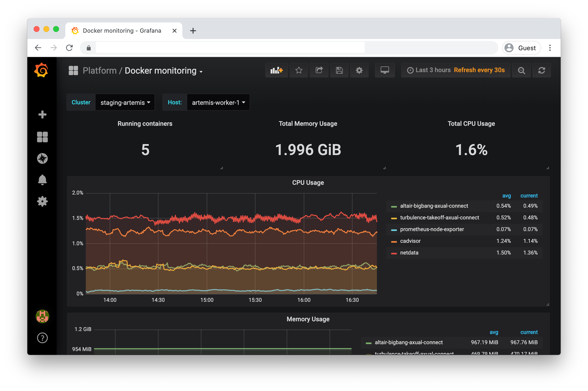Click the green altair-bigbang color swatch in CPU legend
This screenshot has width=588, height=391.
[x=394, y=207]
